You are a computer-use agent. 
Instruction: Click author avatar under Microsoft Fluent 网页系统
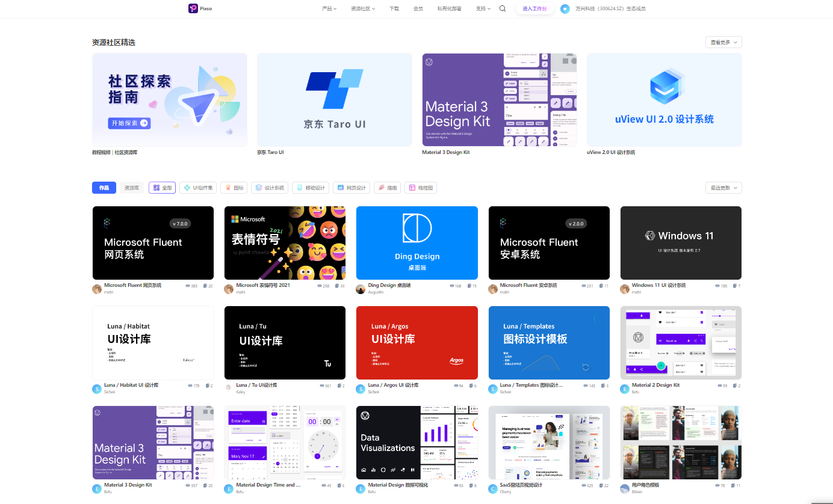(x=97, y=289)
